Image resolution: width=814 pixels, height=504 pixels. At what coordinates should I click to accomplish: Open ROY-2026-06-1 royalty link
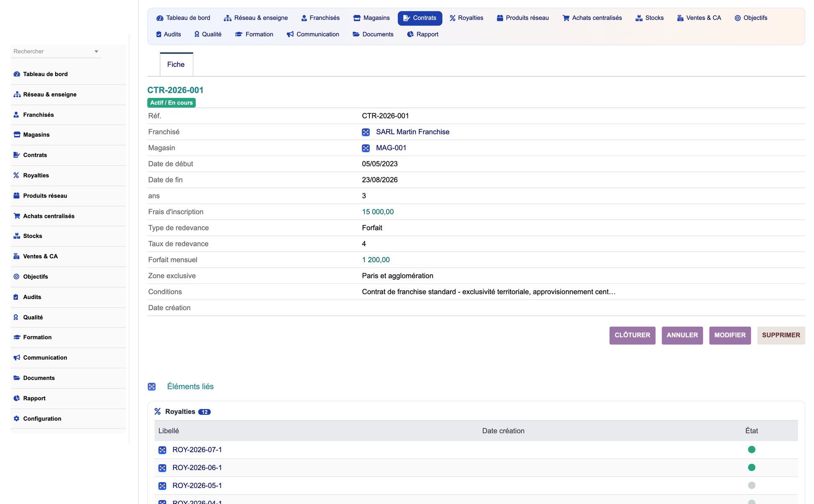click(197, 468)
